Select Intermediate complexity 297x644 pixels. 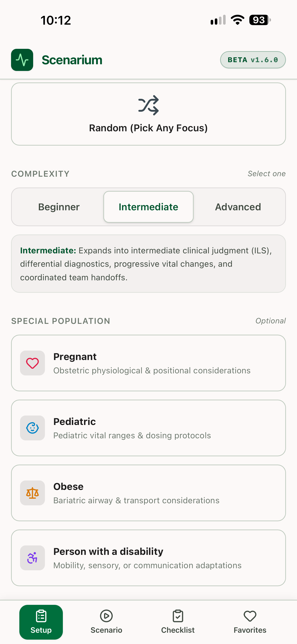tap(148, 207)
